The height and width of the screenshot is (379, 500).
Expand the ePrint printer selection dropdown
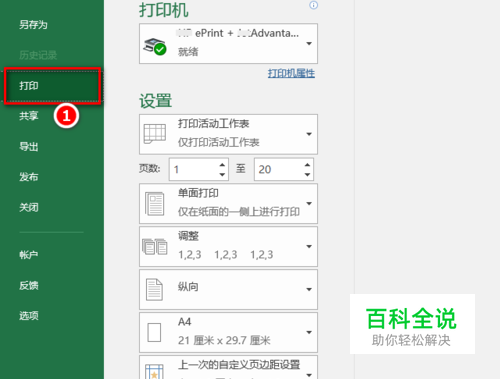[x=309, y=43]
